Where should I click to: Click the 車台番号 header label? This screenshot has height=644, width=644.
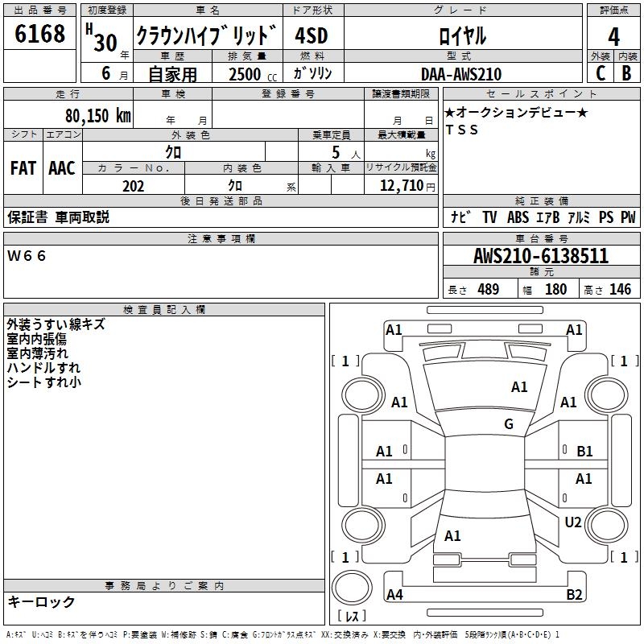coord(541,238)
